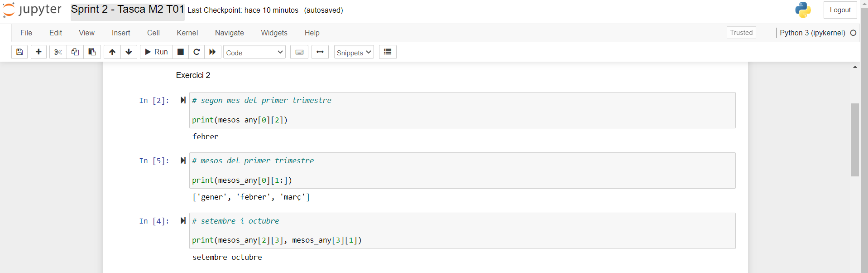The width and height of the screenshot is (868, 273).
Task: Move the selected cell up with the arrow
Action: 112,52
